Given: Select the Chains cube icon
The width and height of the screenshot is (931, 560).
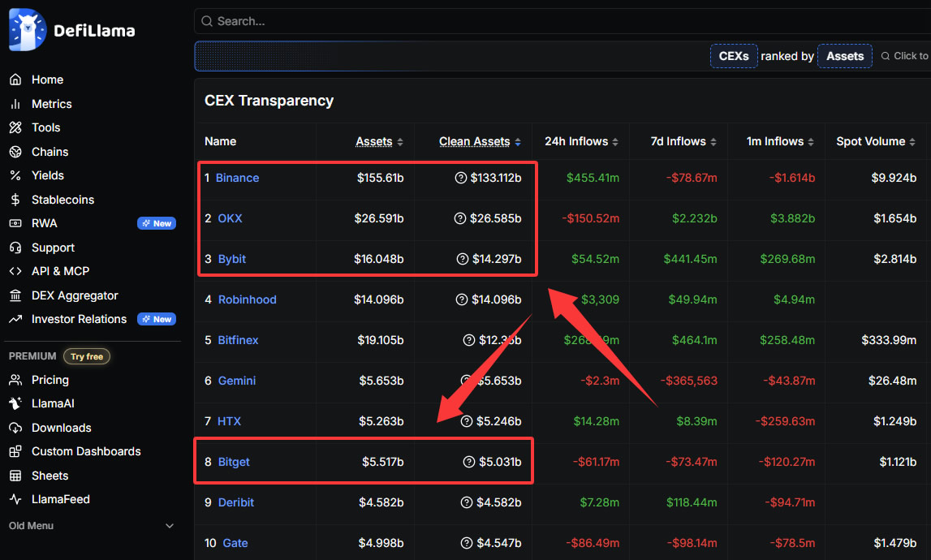Looking at the screenshot, I should click(15, 152).
